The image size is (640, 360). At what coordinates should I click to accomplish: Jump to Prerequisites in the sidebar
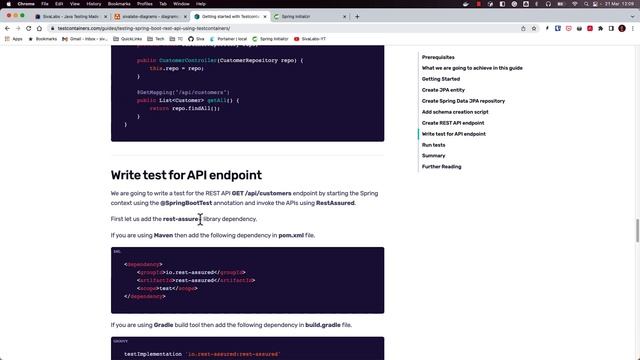pyautogui.click(x=438, y=57)
